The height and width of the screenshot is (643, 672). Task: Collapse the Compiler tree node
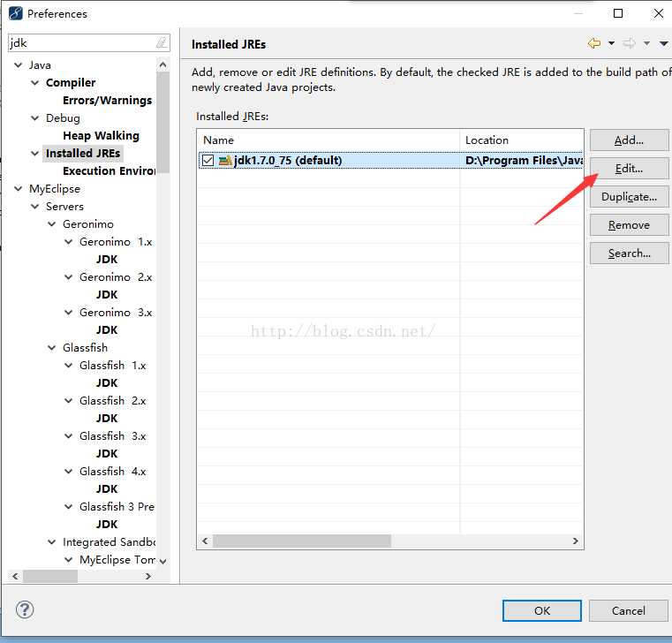coord(35,83)
